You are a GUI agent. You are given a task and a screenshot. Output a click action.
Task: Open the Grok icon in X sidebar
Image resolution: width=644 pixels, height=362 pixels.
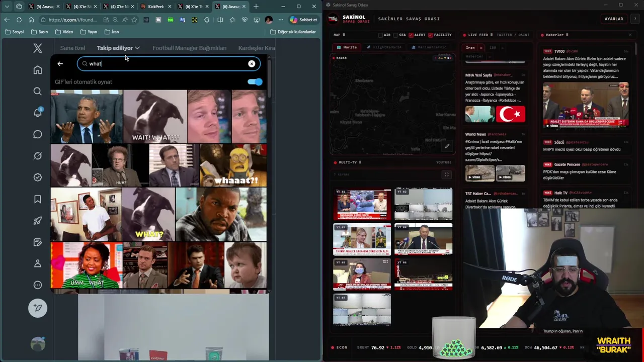38,156
